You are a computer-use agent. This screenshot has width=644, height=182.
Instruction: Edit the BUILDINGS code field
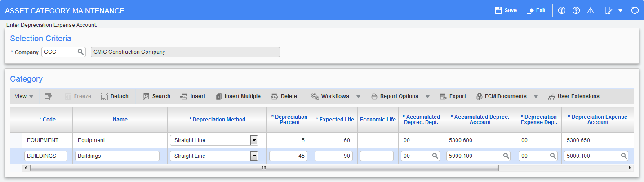(x=46, y=156)
